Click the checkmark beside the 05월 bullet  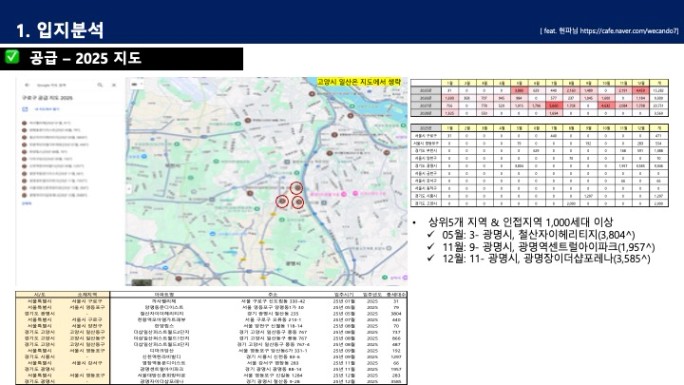pos(431,234)
